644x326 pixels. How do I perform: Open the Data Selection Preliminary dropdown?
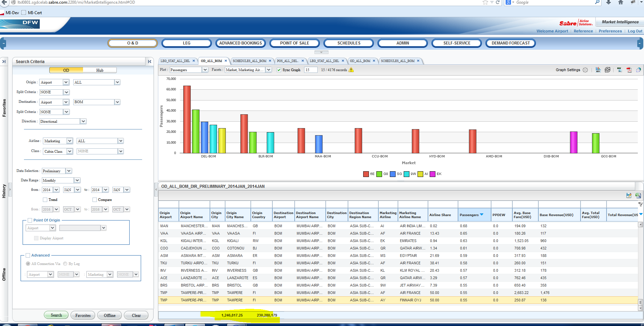pyautogui.click(x=69, y=171)
